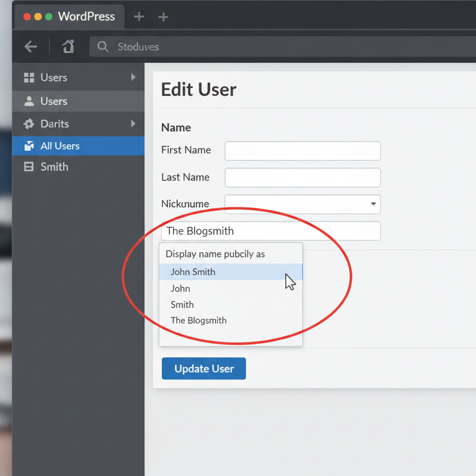Open a new tab with first plus
The width and height of the screenshot is (476, 476).
click(139, 17)
